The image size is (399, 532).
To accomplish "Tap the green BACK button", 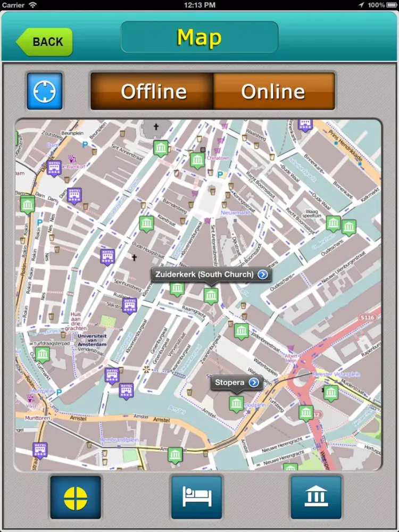I will (x=45, y=41).
